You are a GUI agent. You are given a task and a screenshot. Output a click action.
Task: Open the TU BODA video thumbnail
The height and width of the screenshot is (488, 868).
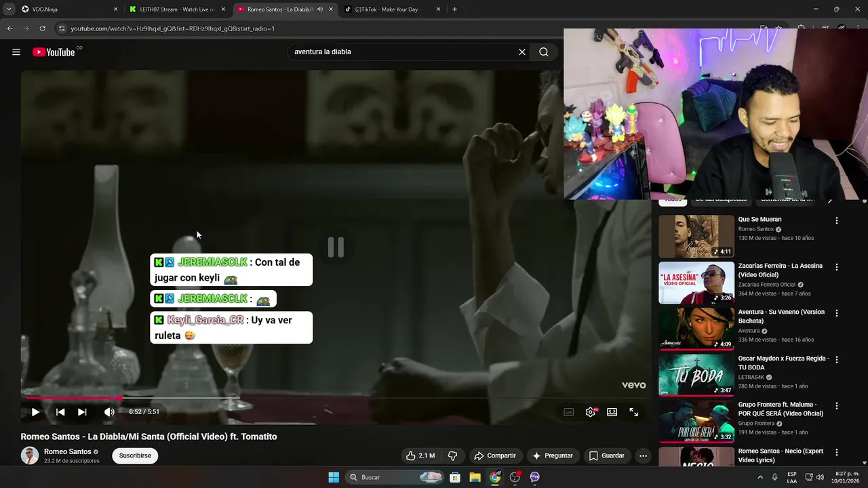click(x=696, y=375)
